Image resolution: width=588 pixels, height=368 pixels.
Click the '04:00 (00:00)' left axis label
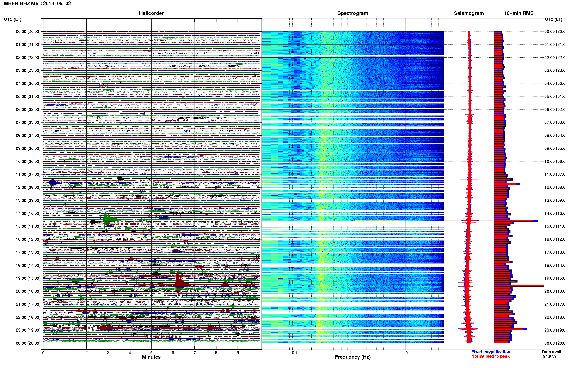pyautogui.click(x=28, y=83)
